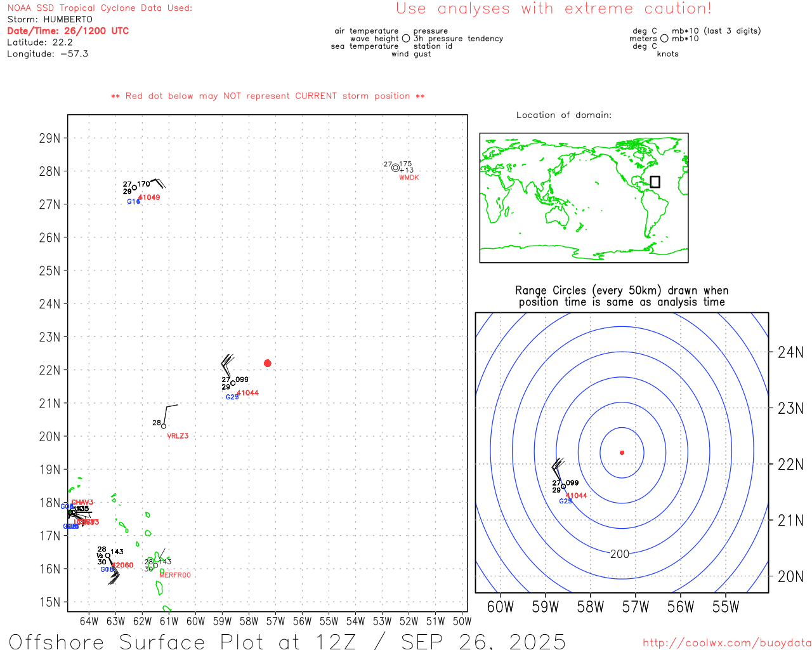
Task: Click red station label VRLZ3
Action: click(x=178, y=436)
